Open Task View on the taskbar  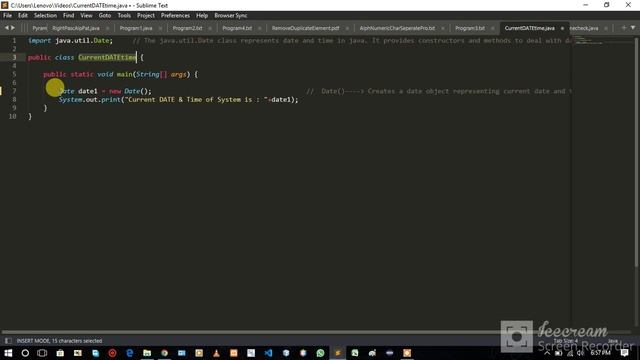pyautogui.click(x=42, y=353)
